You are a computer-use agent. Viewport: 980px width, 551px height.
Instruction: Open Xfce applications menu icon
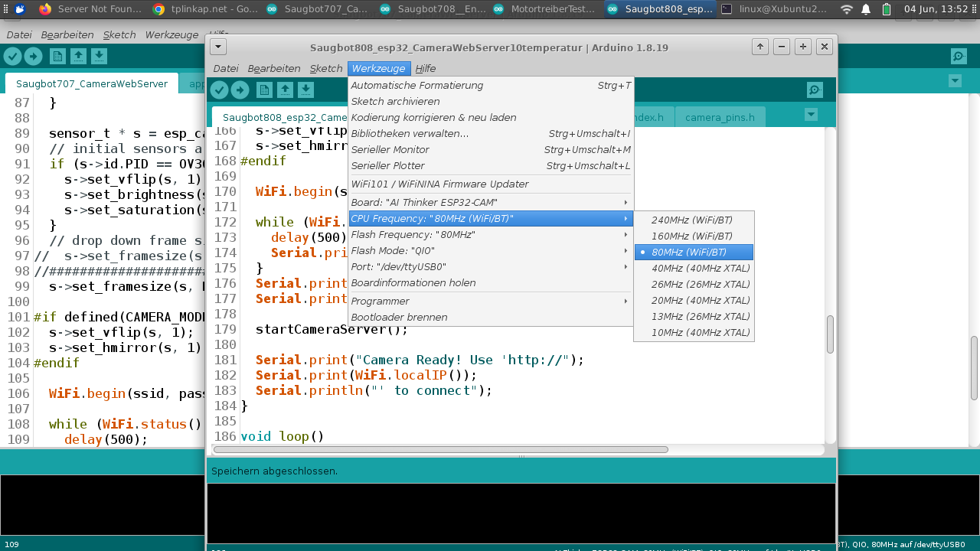coord(18,9)
